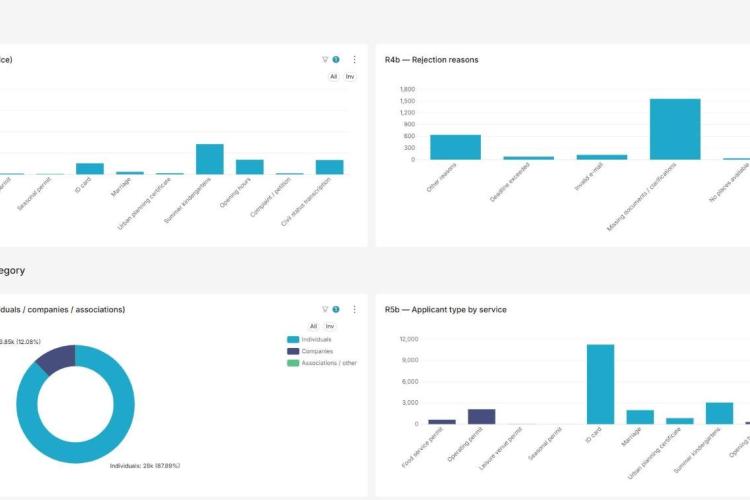The height and width of the screenshot is (500, 750).
Task: Click the Deadline exceeded axis label in R4b
Action: [x=510, y=182]
